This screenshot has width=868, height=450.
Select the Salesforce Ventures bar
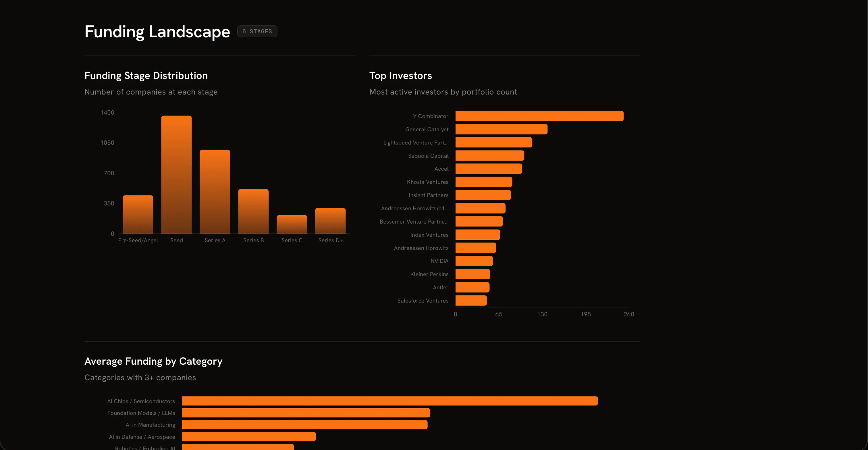click(471, 300)
